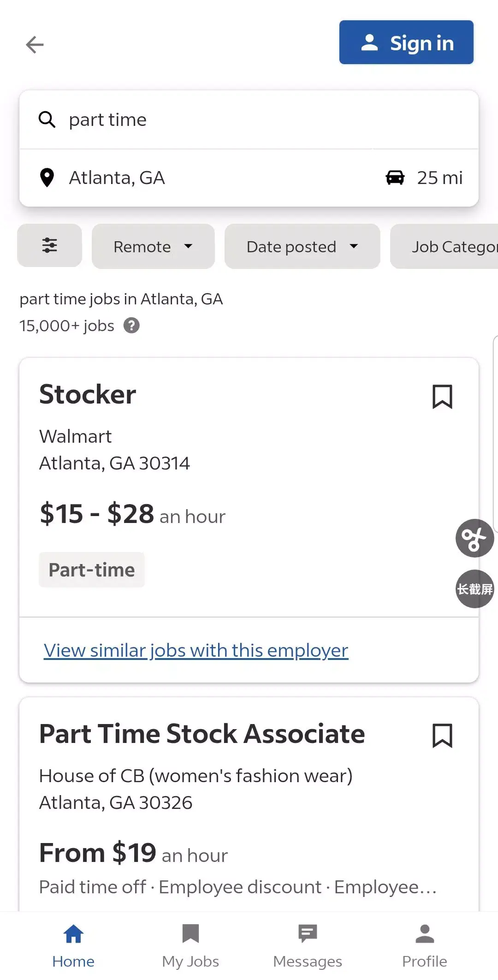Open the Date posted dropdown
Viewport: 498px width, 980px height.
click(x=302, y=247)
